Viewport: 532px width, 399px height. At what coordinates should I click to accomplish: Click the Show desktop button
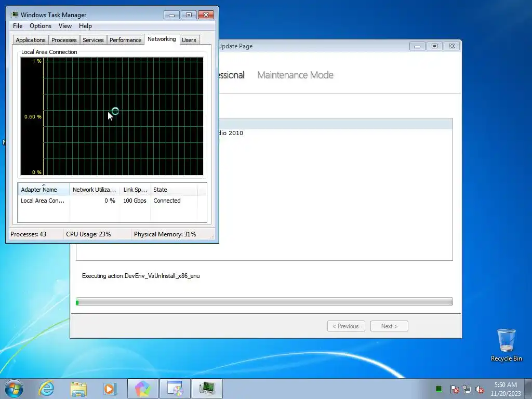tap(528, 389)
